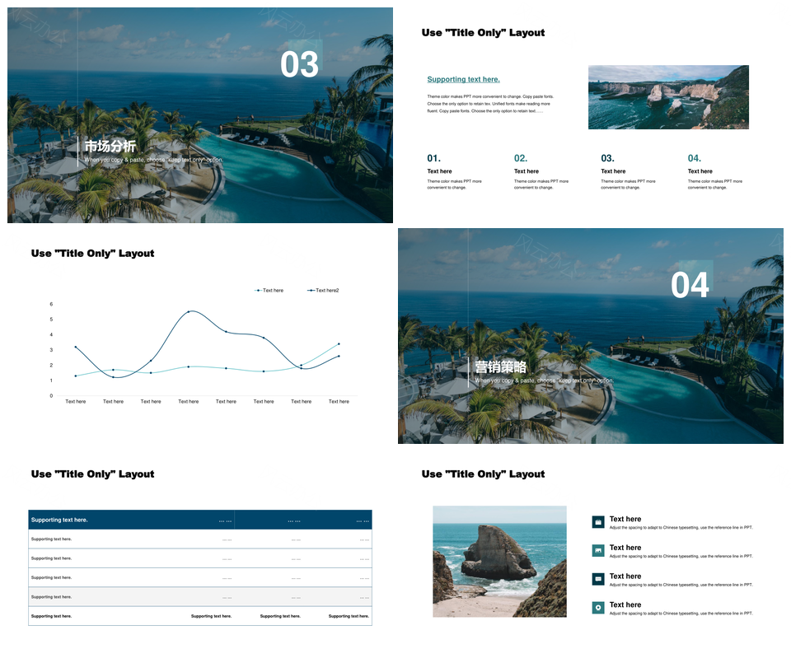Click the "Text here2" legend marker

311,291
